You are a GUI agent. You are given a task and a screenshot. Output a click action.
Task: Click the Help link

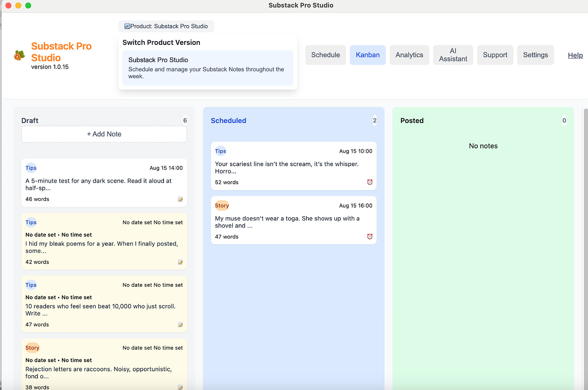[x=575, y=55]
